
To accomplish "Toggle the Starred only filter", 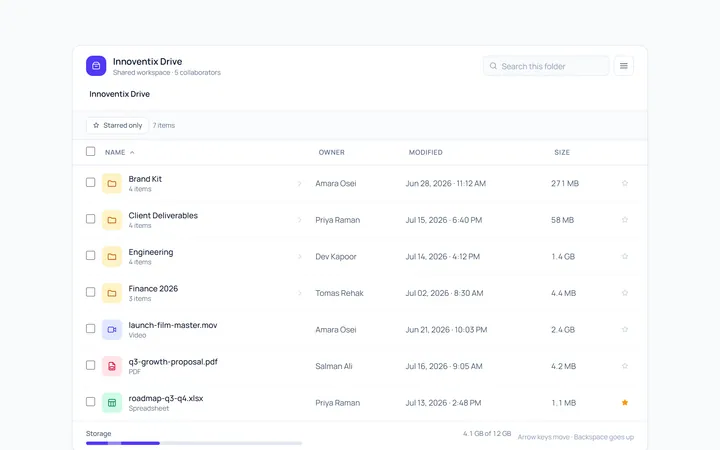I will coord(117,125).
